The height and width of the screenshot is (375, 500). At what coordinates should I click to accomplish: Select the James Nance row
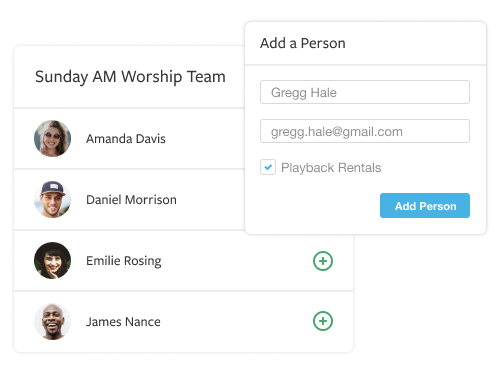[183, 322]
